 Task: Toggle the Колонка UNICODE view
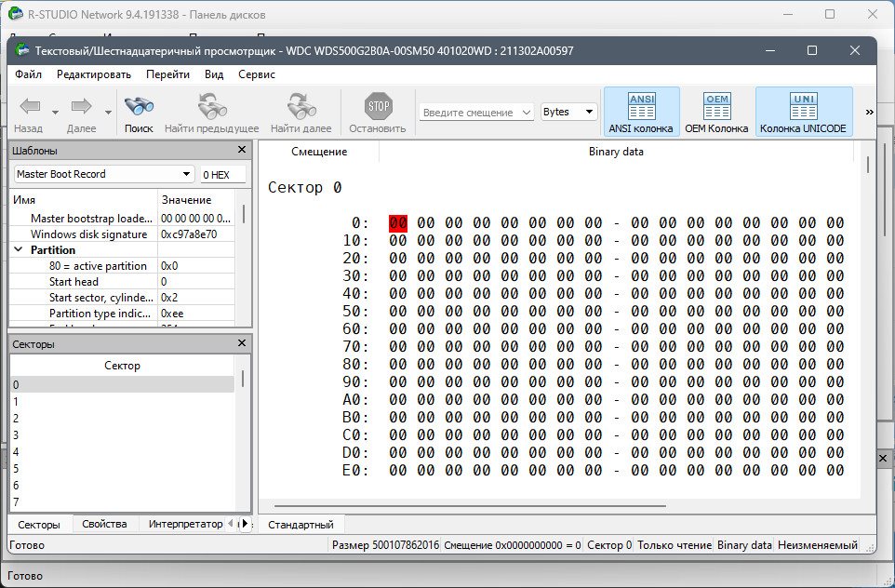[803, 112]
